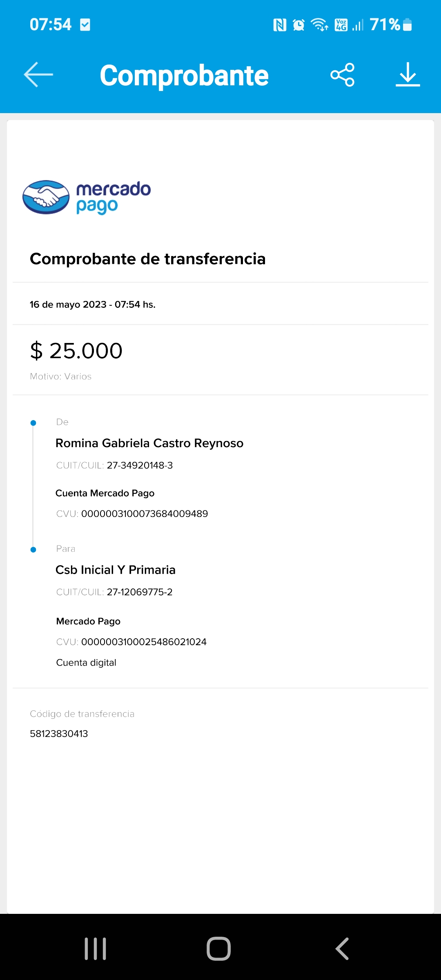Image resolution: width=441 pixels, height=980 pixels.
Task: Tap the battery indicator icon
Action: coord(407,25)
